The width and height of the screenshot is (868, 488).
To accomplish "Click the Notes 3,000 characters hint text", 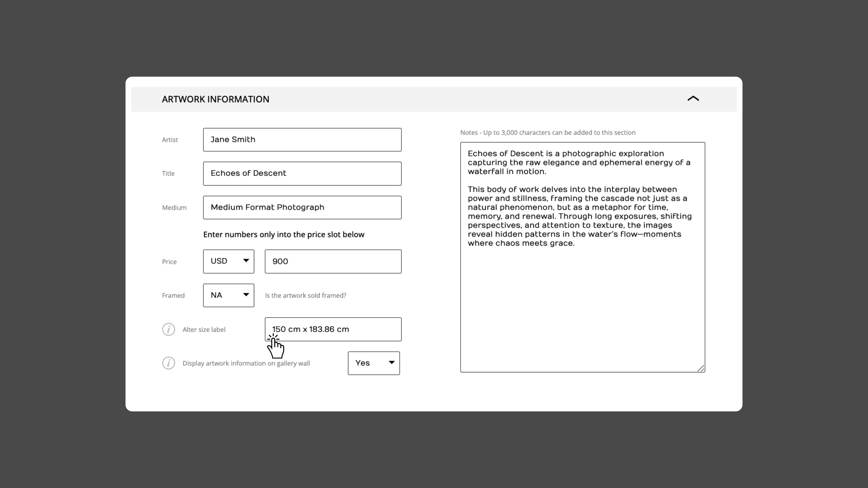I will pos(548,132).
